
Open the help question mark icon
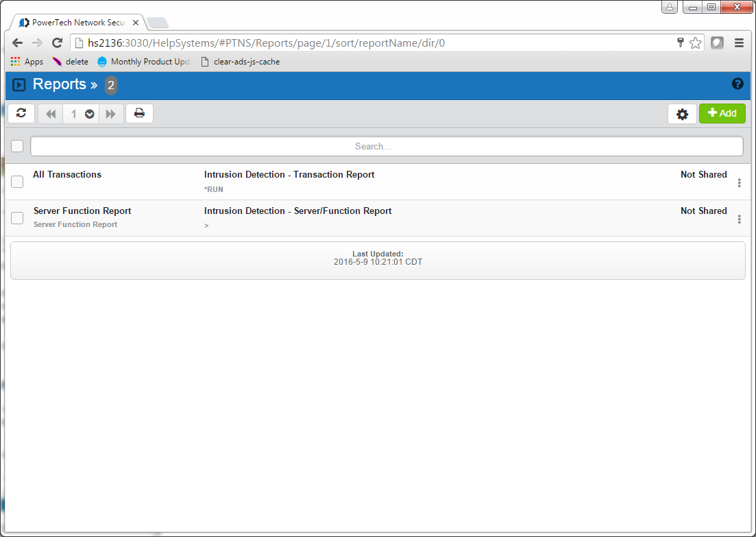coord(737,84)
